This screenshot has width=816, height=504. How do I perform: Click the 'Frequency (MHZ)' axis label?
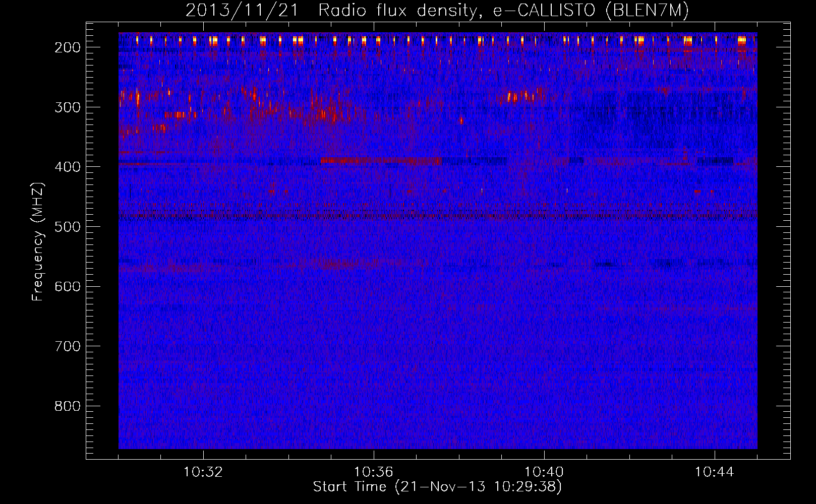[x=38, y=242]
